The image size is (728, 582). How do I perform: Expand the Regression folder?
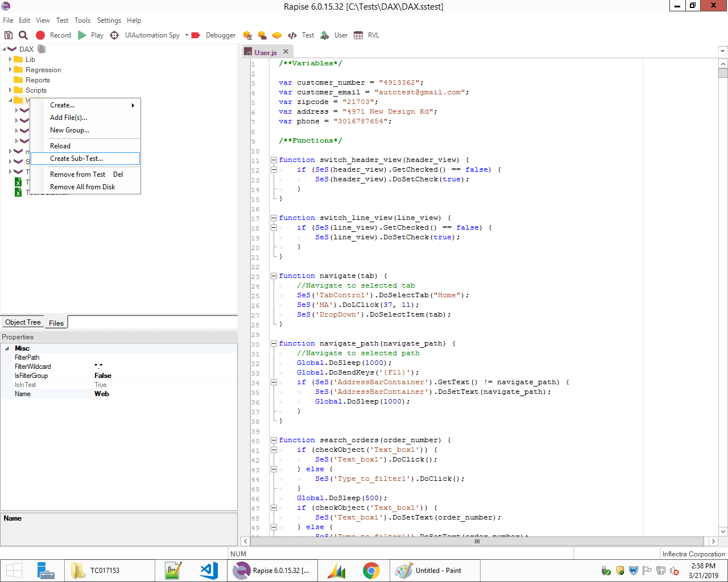(x=10, y=69)
